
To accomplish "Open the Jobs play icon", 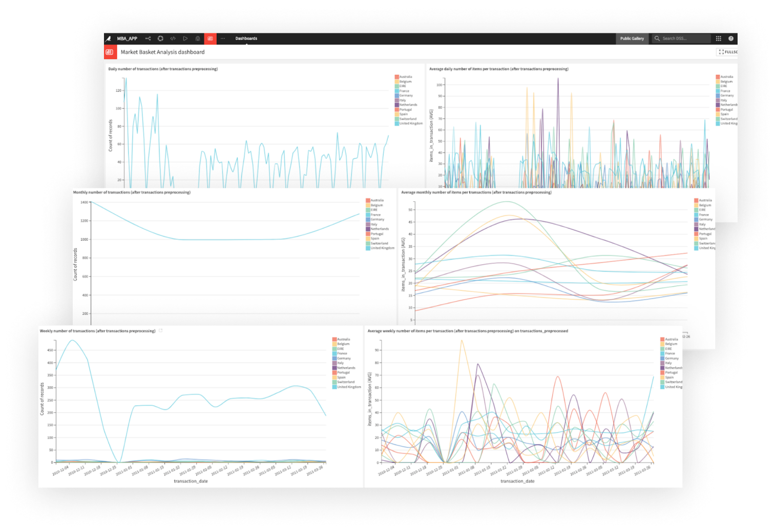I will tap(185, 38).
